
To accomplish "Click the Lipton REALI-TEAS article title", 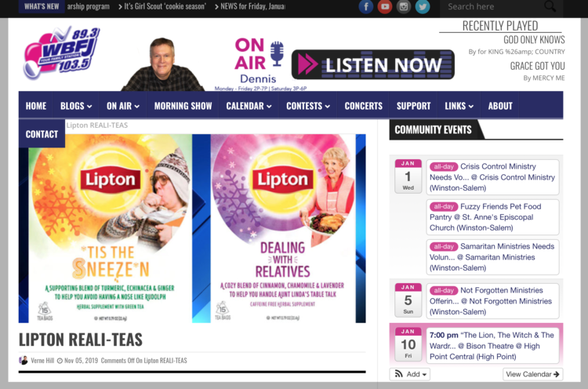I will (x=81, y=340).
